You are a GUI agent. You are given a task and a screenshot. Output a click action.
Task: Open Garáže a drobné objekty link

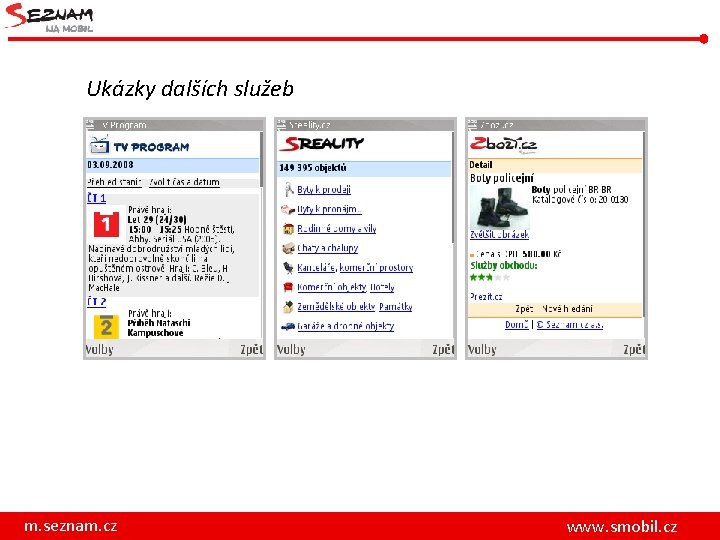(x=345, y=326)
